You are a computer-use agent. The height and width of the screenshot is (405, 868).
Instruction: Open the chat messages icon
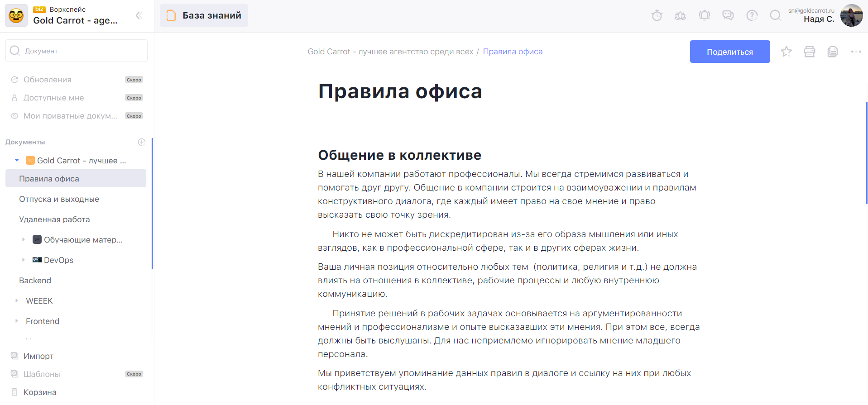tap(728, 16)
